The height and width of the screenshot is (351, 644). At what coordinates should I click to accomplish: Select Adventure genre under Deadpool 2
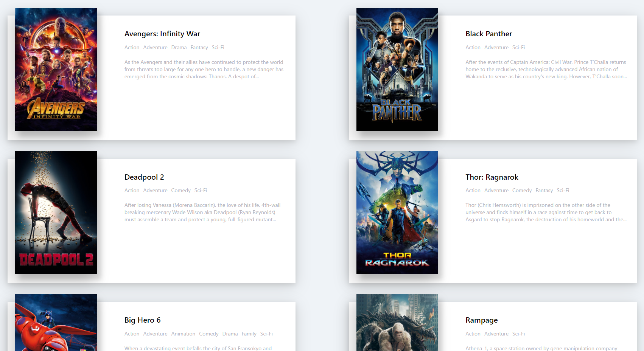point(156,190)
